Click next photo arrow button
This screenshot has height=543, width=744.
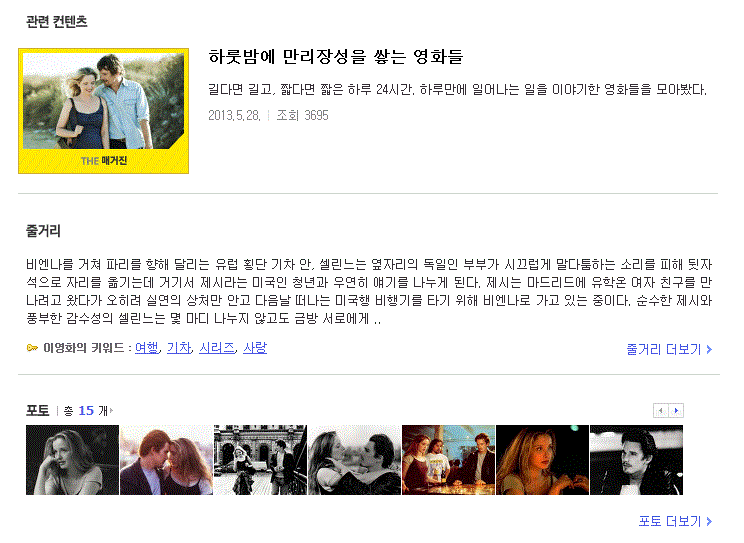676,411
